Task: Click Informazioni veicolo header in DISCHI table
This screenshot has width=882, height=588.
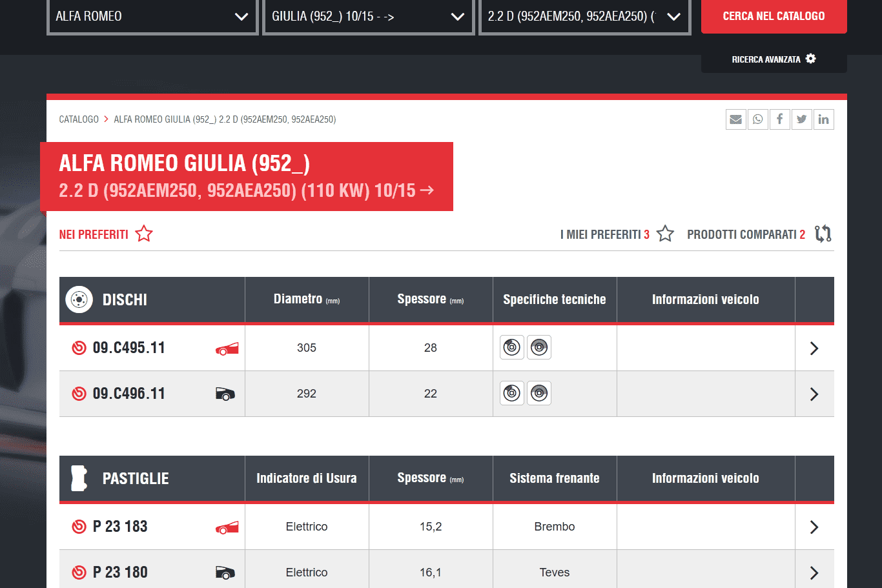Action: [x=706, y=299]
